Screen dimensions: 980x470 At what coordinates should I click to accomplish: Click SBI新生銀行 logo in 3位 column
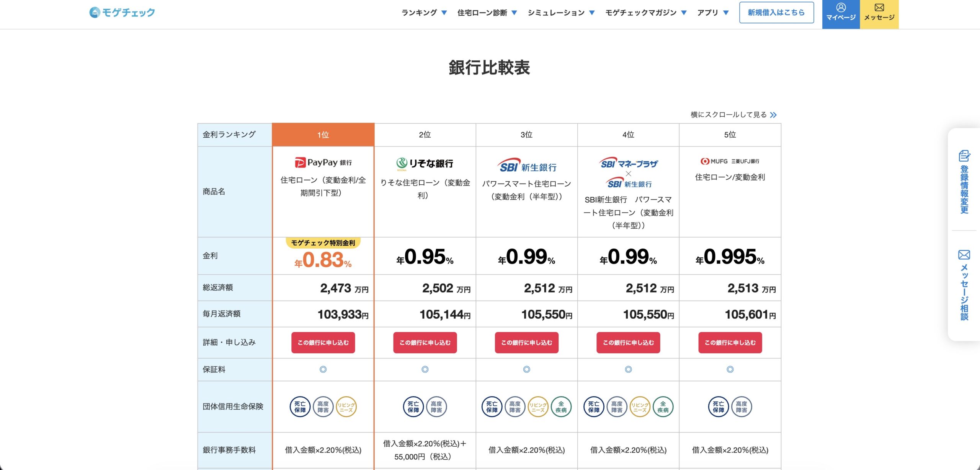coord(526,166)
